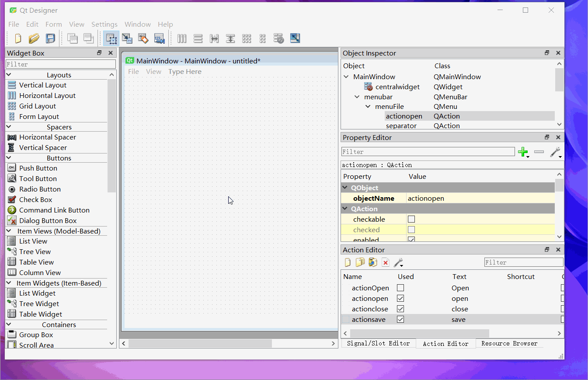
Task: Collapse the menuFile tree node
Action: click(x=368, y=106)
